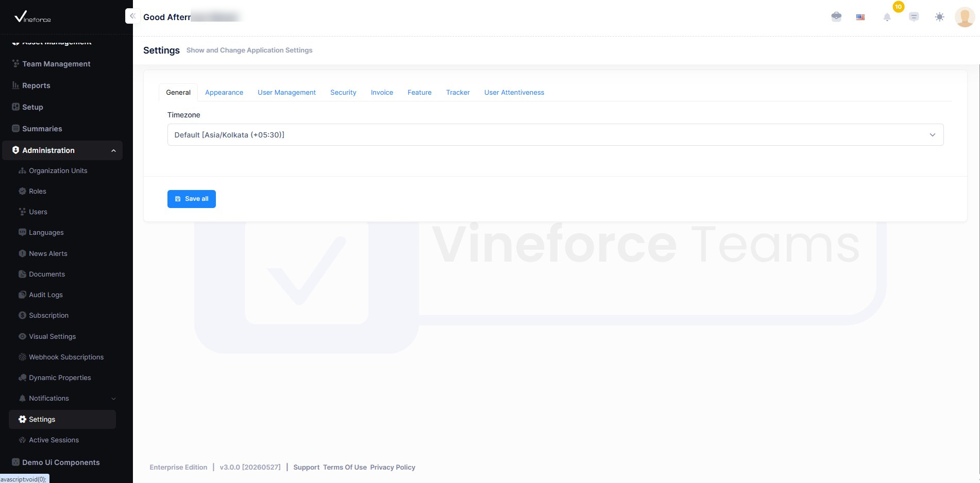Click the version v3.0.0 [20260527] text
The height and width of the screenshot is (483, 980).
coord(250,468)
